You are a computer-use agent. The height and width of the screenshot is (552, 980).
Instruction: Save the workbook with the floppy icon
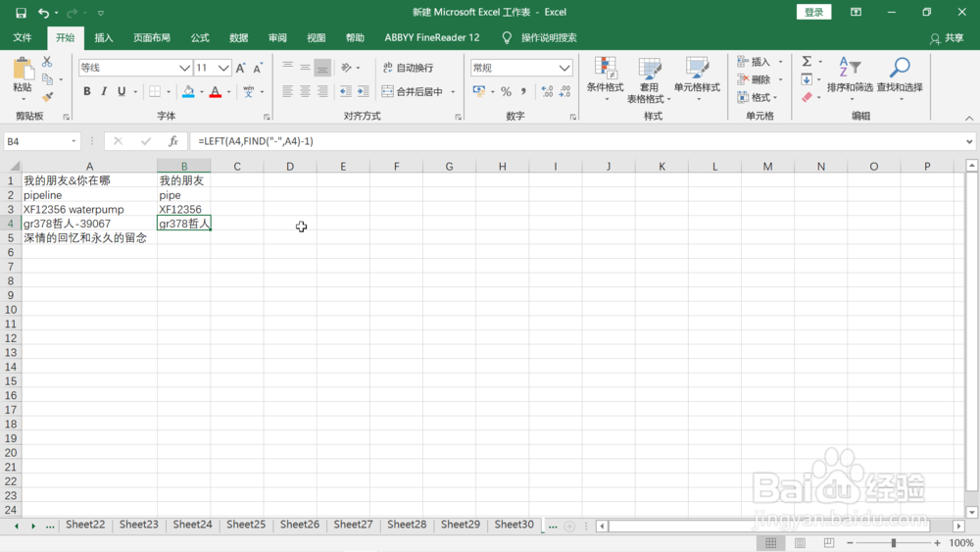tap(21, 13)
